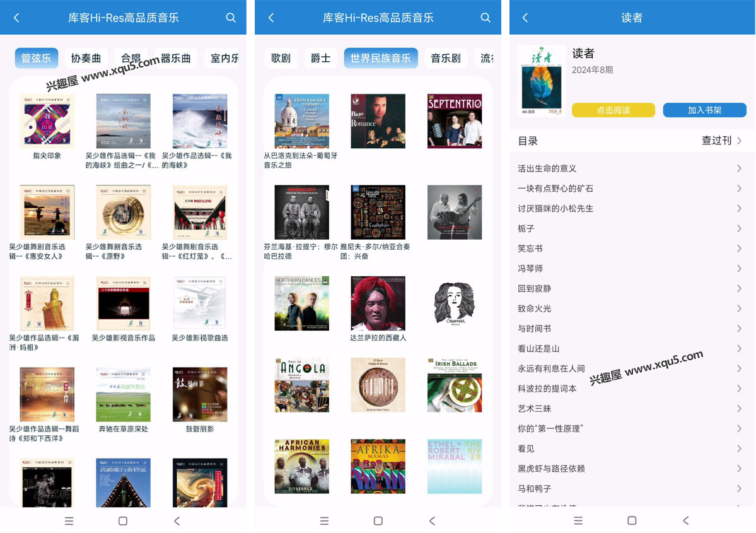
Task: Open search on the 管弦乐 music screen
Action: pos(231,18)
